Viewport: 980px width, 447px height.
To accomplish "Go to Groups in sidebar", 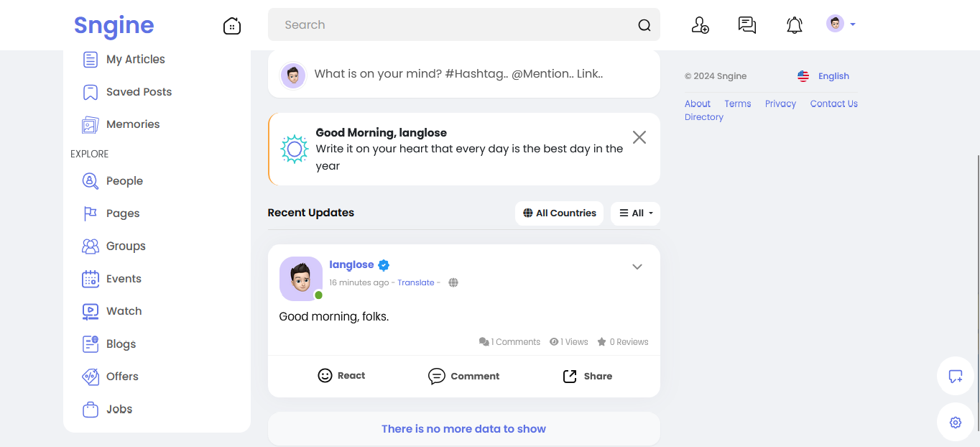I will (126, 246).
